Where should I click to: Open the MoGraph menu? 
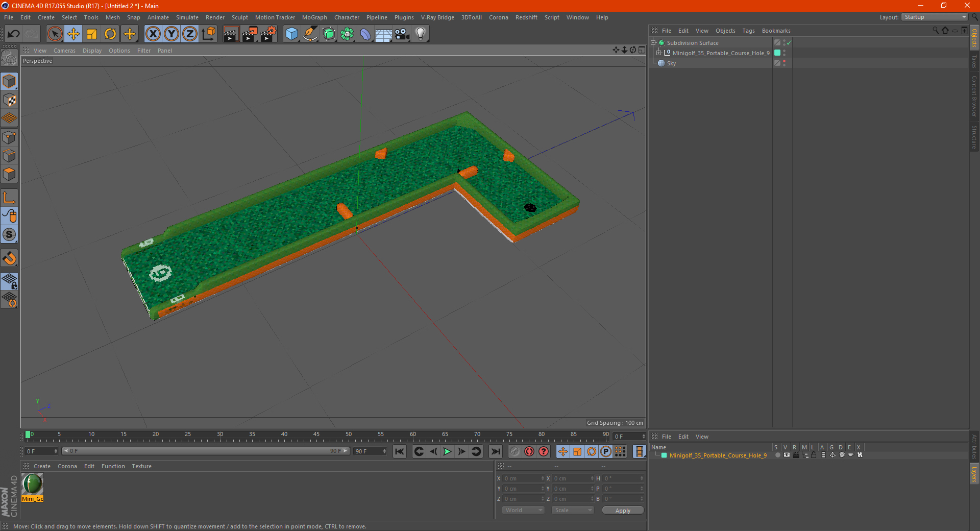coord(314,17)
